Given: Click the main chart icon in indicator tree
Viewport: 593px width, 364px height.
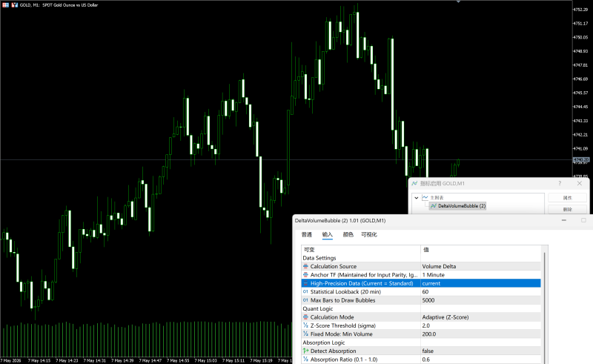Looking at the screenshot, I should [425, 197].
